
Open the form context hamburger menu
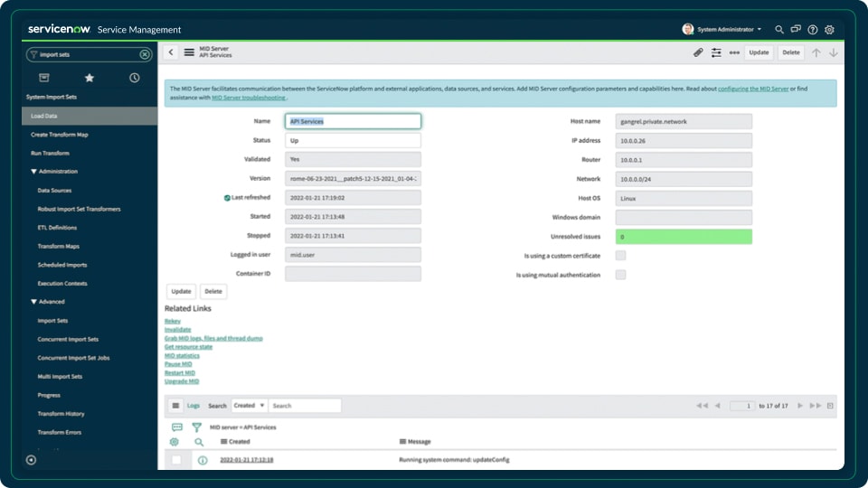(x=189, y=52)
